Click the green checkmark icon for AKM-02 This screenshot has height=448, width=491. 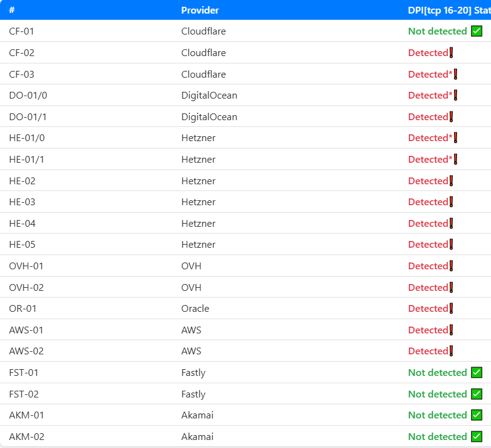(x=476, y=436)
